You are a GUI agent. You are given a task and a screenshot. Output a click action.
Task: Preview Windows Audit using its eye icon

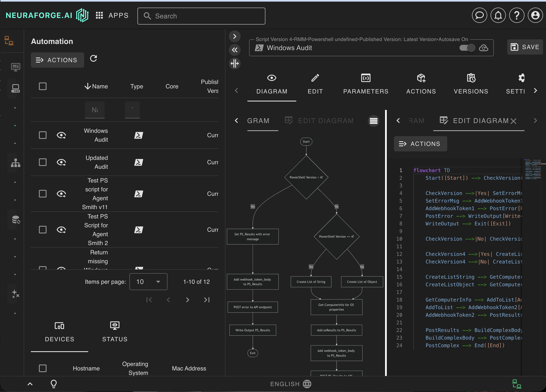point(62,135)
